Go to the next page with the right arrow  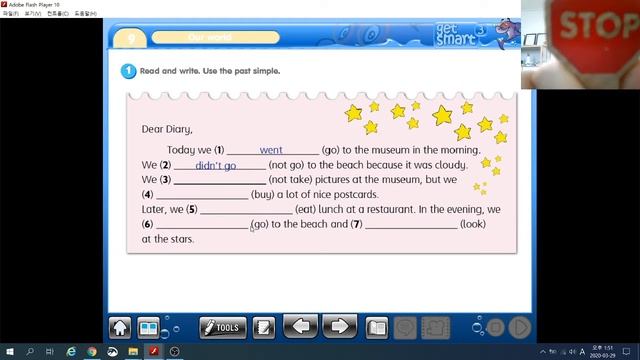(340, 326)
